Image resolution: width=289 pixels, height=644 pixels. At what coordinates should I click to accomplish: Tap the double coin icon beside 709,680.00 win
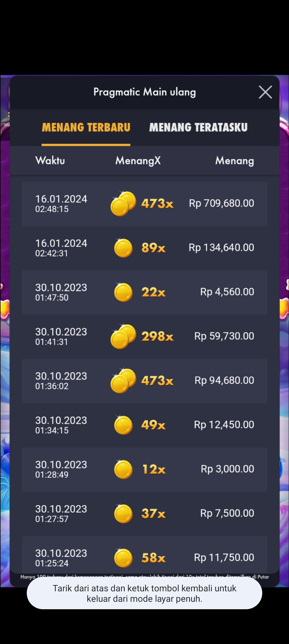[x=123, y=204]
